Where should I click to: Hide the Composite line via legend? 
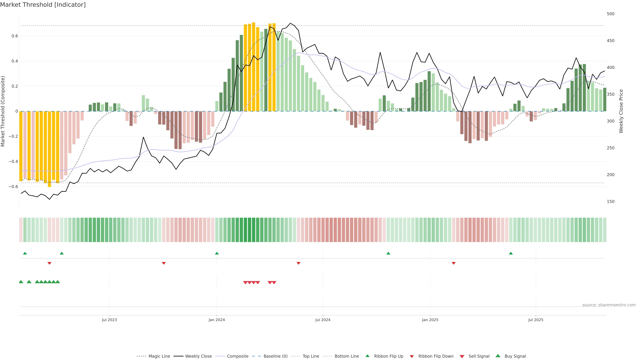(237, 356)
